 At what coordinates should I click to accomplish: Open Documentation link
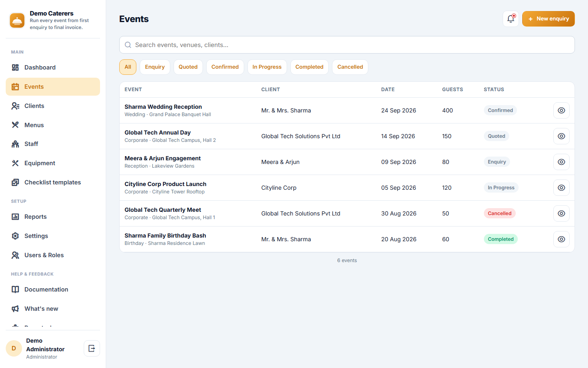click(53, 289)
